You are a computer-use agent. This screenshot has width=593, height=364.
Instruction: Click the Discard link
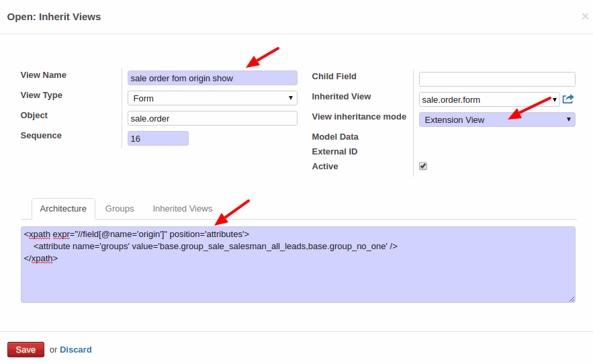tap(76, 350)
